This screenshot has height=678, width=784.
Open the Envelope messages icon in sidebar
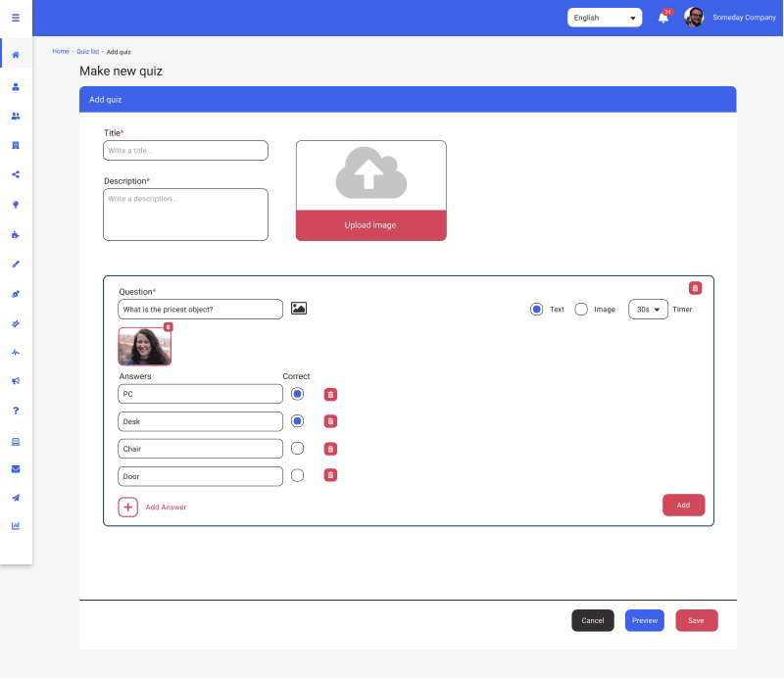[x=15, y=469]
